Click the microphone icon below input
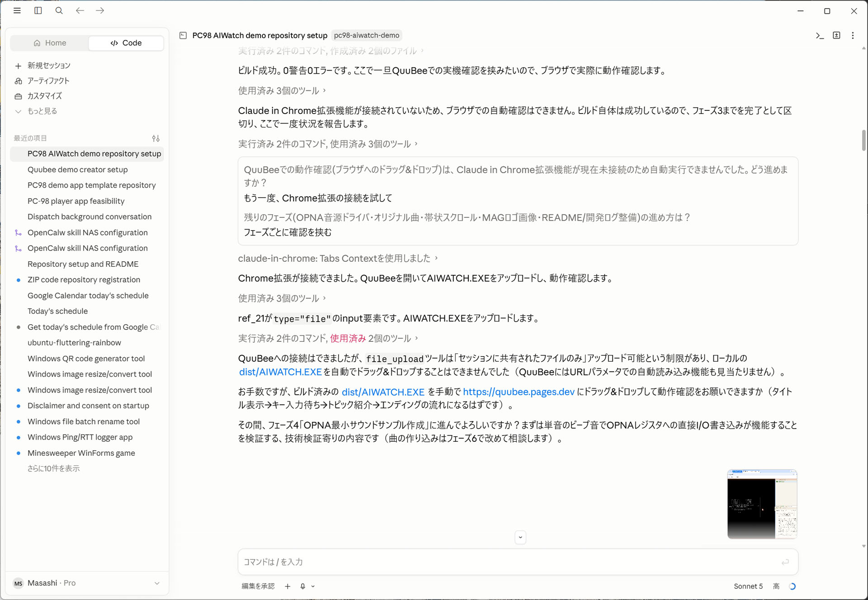Screen dimensions: 868x600 (x=302, y=586)
